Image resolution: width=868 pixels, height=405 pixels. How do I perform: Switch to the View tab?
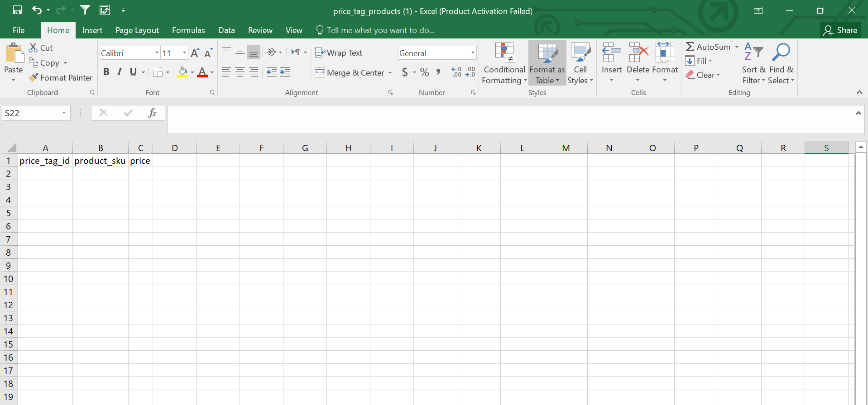point(294,30)
